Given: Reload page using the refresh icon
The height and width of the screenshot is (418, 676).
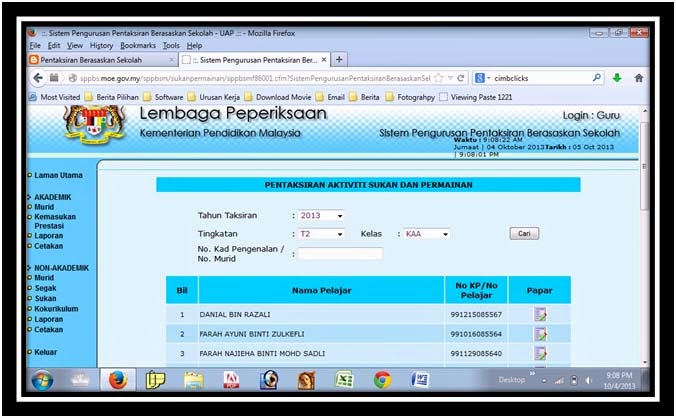Looking at the screenshot, I should coord(460,78).
